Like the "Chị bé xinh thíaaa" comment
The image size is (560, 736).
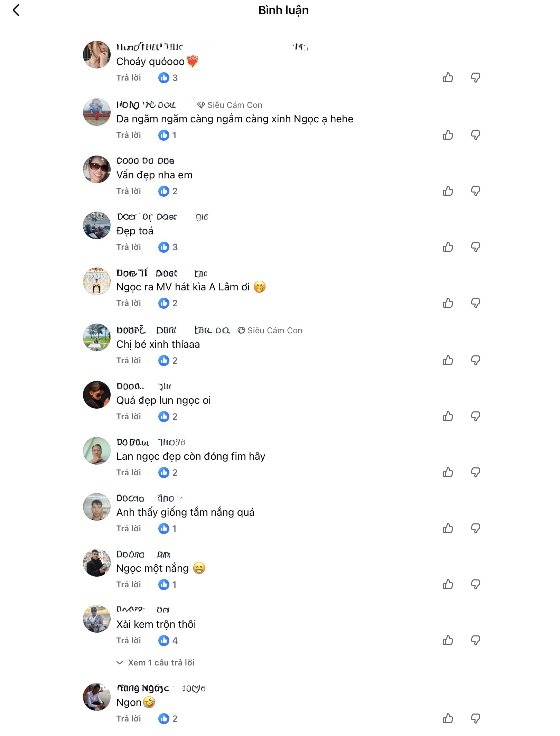(448, 360)
